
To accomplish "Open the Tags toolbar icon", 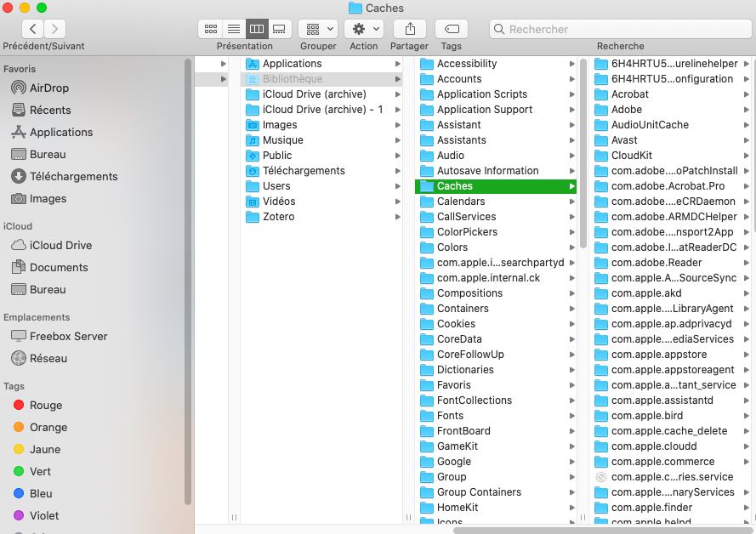I will (451, 28).
